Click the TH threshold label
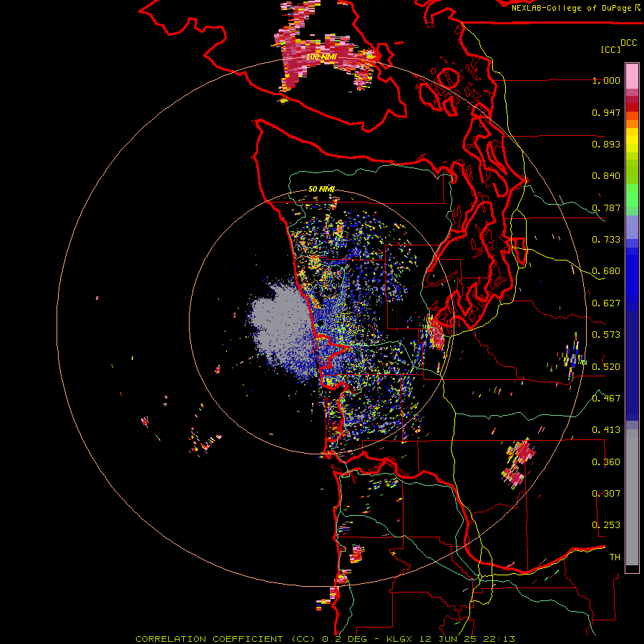This screenshot has width=644, height=644. pos(615,557)
